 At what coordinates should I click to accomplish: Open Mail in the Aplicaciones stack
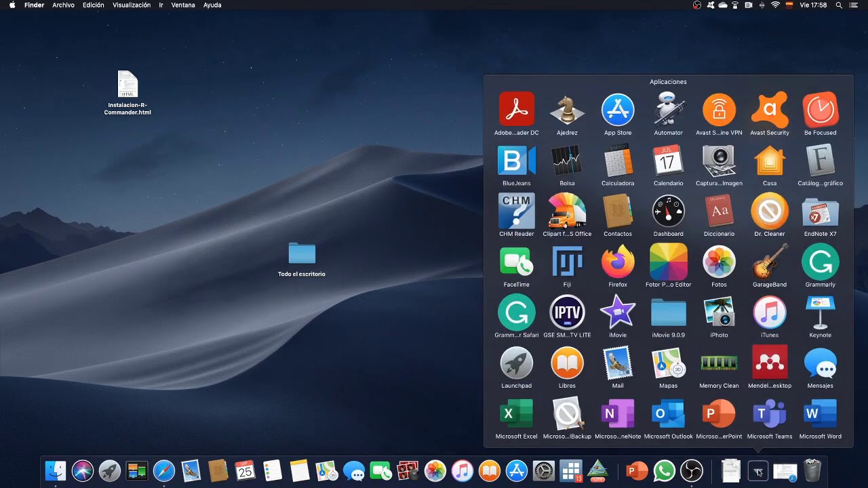(618, 363)
